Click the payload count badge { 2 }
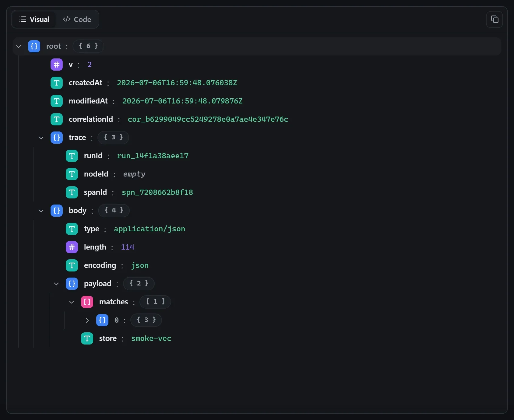 coord(139,283)
